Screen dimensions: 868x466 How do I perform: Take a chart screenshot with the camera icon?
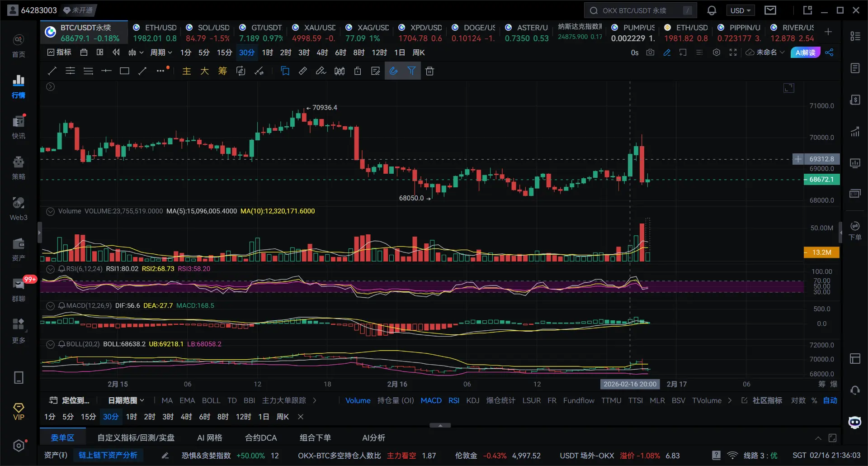[650, 52]
